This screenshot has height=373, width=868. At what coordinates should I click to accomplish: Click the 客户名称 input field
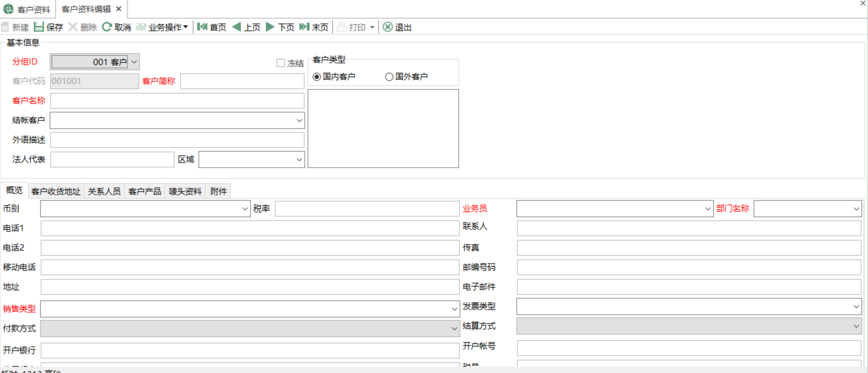pyautogui.click(x=177, y=101)
